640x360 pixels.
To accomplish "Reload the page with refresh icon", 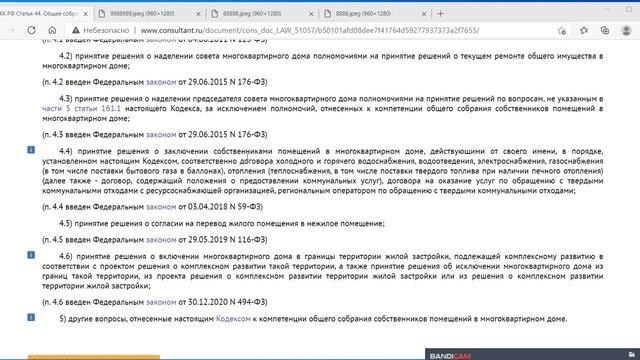I will [x=31, y=30].
